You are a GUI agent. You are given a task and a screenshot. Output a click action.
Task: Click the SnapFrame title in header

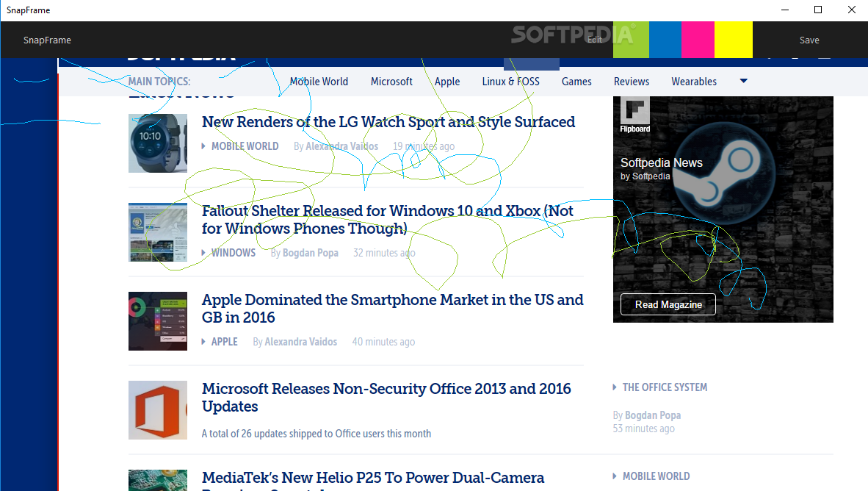pos(47,40)
